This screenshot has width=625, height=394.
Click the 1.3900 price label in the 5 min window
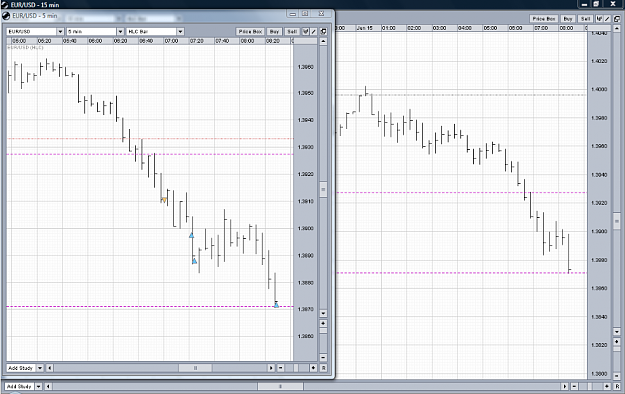[x=306, y=229]
